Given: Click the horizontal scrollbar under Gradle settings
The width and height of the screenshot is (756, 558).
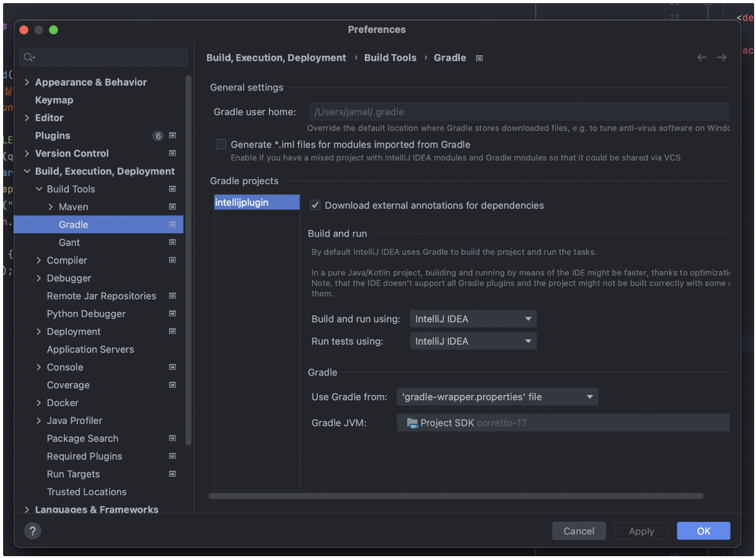Looking at the screenshot, I should click(x=456, y=496).
